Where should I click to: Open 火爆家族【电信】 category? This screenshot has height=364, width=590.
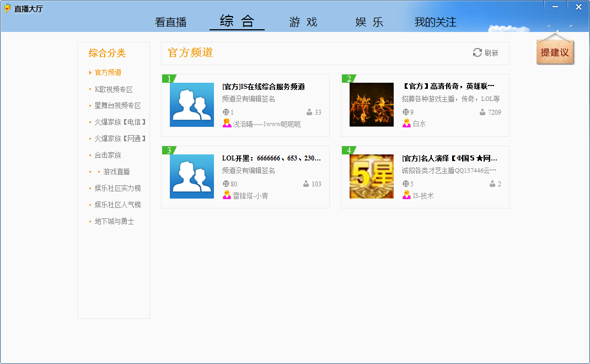120,122
